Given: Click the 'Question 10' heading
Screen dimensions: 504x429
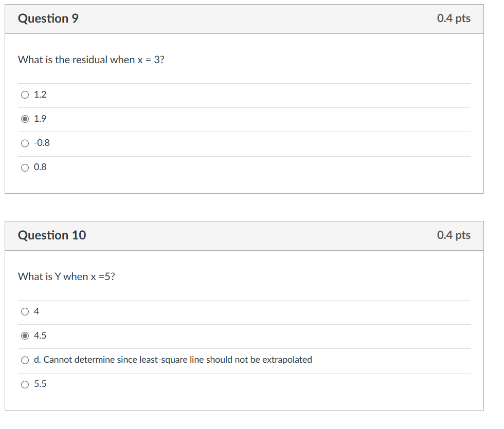Looking at the screenshot, I should click(x=52, y=235).
